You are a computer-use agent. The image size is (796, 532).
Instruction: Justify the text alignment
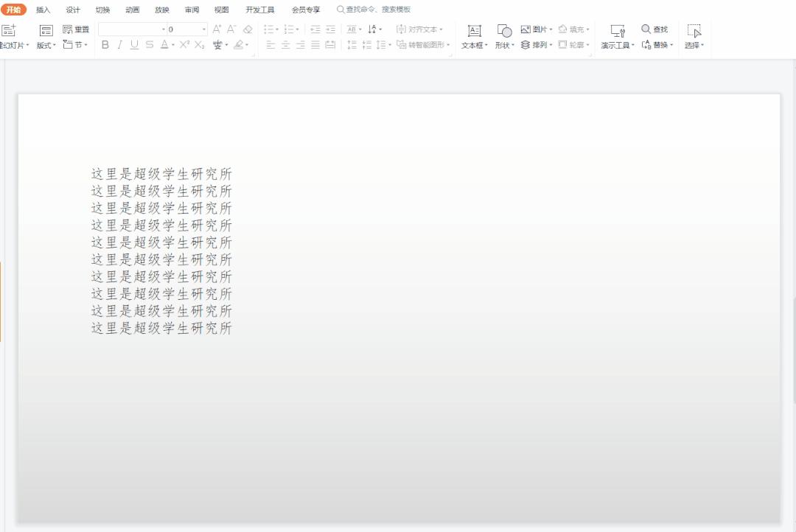click(x=315, y=45)
